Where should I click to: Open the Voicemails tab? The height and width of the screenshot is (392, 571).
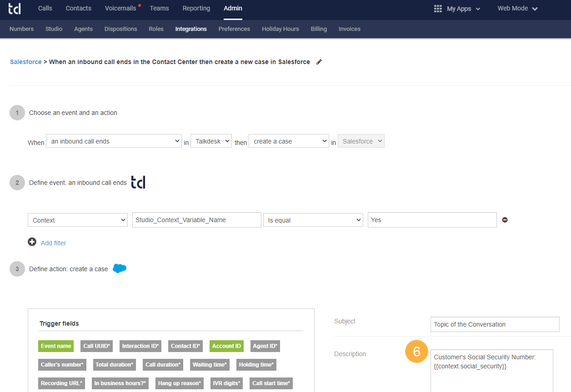(120, 9)
